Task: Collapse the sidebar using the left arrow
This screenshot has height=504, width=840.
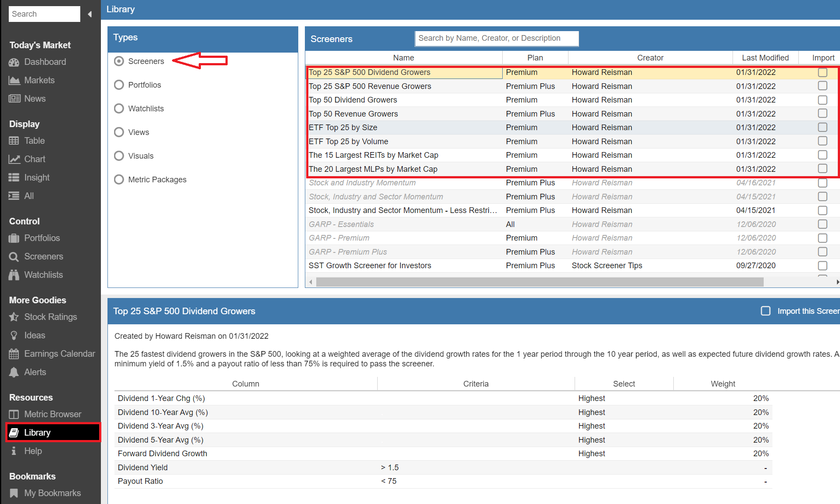Action: [x=90, y=14]
